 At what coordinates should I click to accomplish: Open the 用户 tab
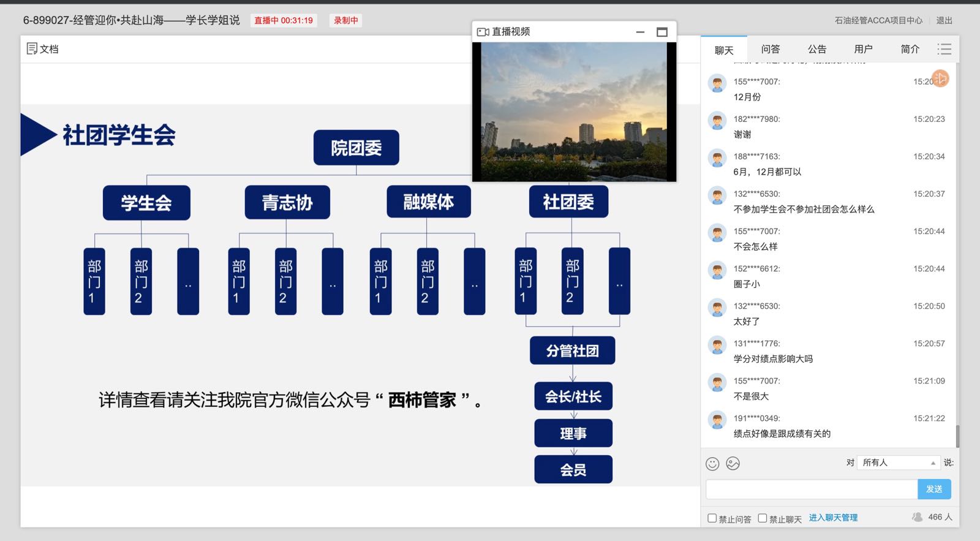[x=863, y=49]
